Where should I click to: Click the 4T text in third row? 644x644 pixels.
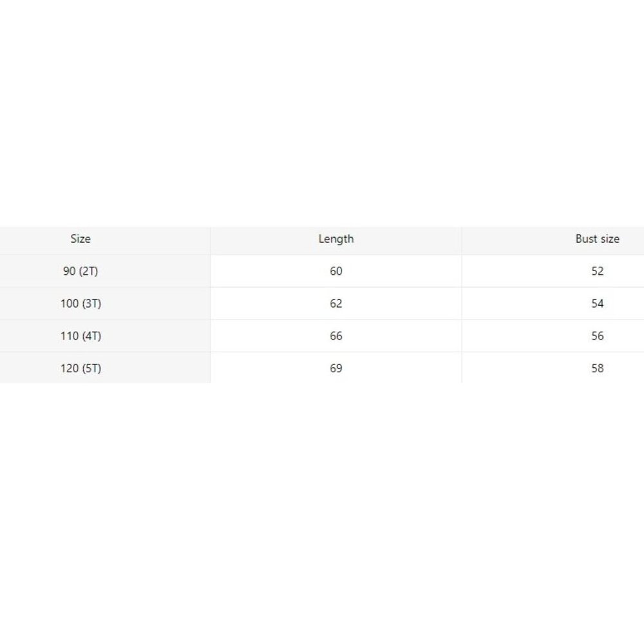91,336
